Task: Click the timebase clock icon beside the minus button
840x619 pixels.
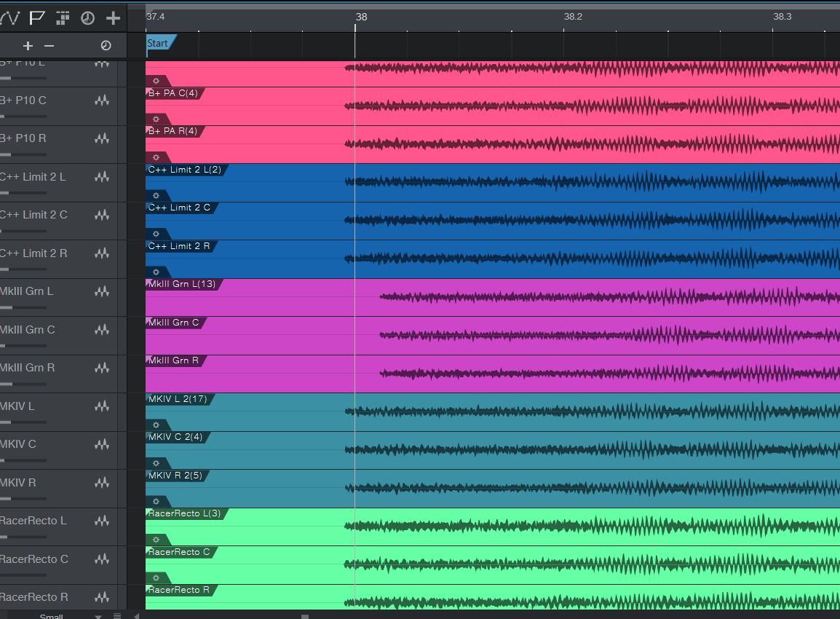Action: pyautogui.click(x=106, y=46)
